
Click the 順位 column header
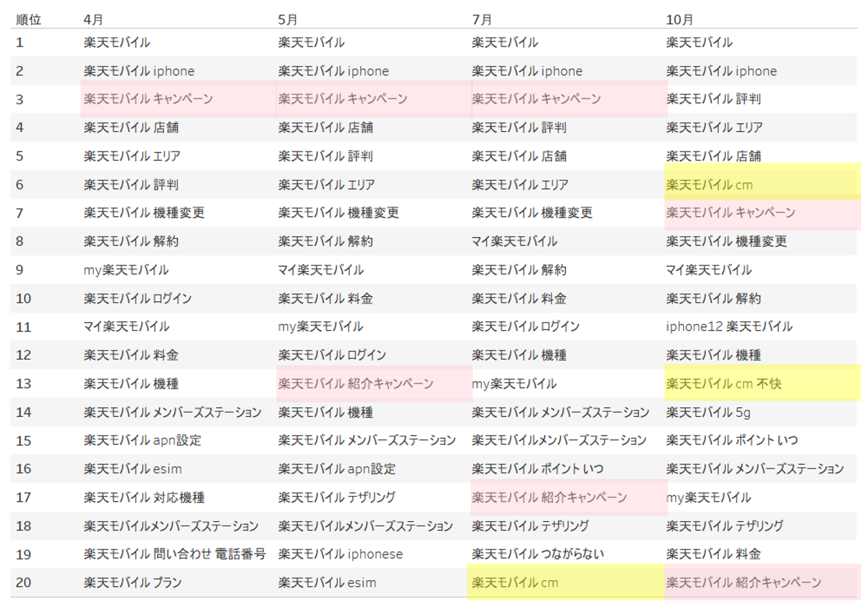[29, 19]
